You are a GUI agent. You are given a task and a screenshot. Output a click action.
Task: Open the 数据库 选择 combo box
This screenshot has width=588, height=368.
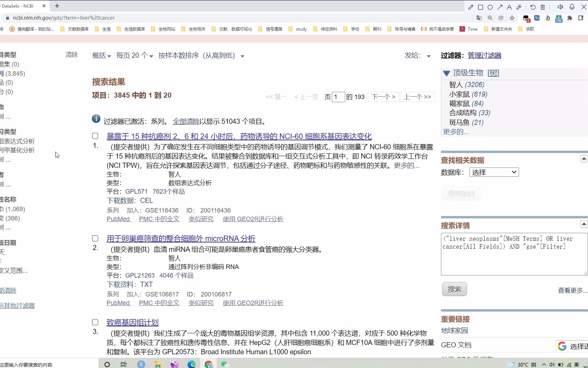pos(494,172)
